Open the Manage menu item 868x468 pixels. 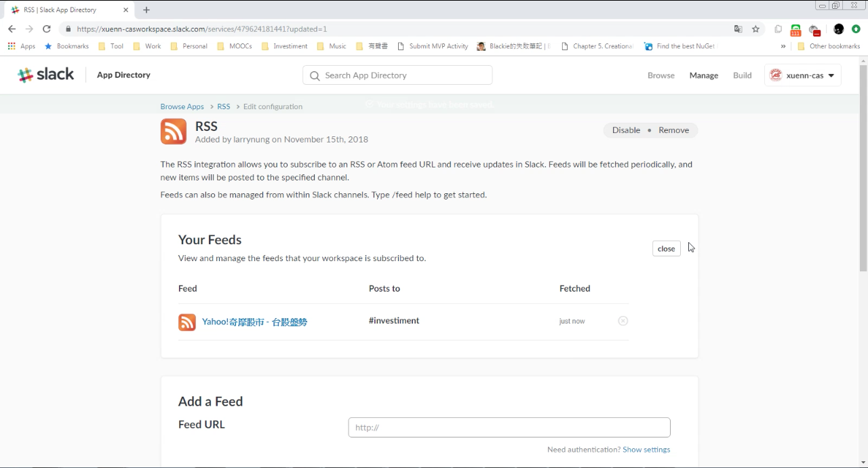704,75
